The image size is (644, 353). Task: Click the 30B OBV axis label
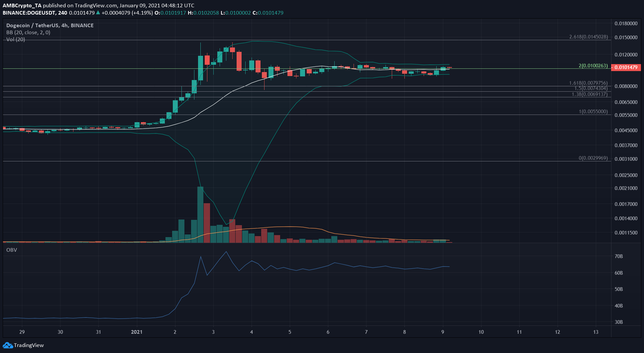[x=619, y=322]
